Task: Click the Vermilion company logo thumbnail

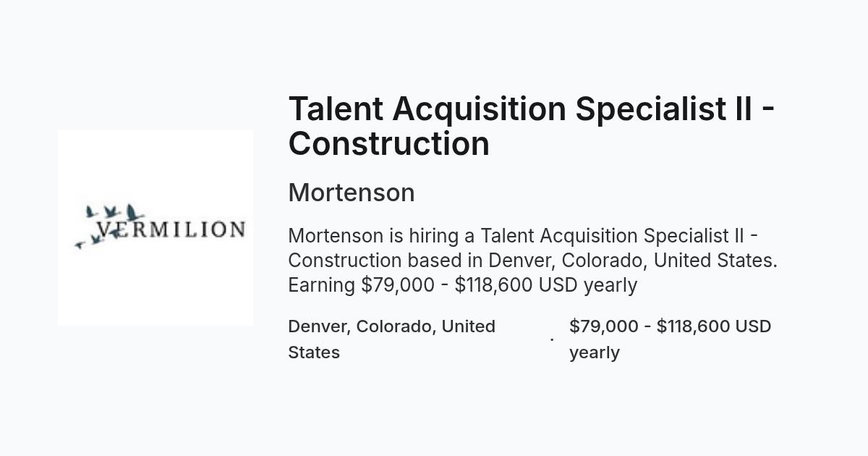Action: tap(156, 228)
